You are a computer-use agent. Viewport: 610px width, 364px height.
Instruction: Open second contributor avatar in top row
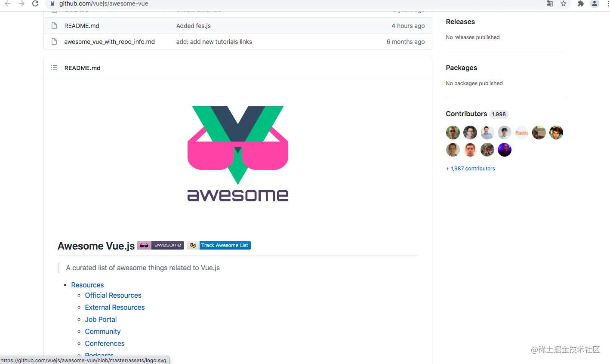470,133
